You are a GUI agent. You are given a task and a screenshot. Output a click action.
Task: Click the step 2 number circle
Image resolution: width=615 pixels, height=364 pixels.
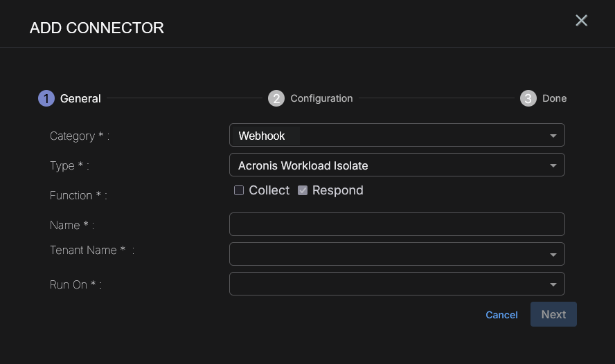coord(276,98)
